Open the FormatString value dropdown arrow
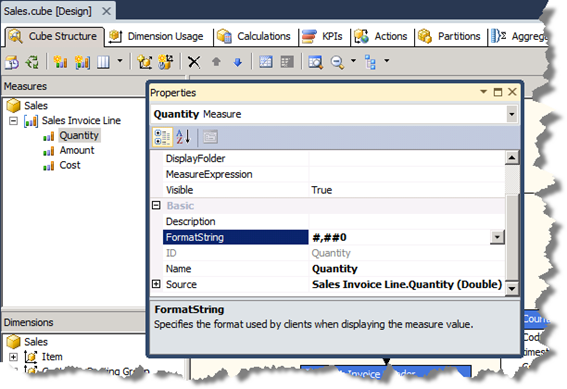This screenshot has width=567, height=389. (x=497, y=238)
